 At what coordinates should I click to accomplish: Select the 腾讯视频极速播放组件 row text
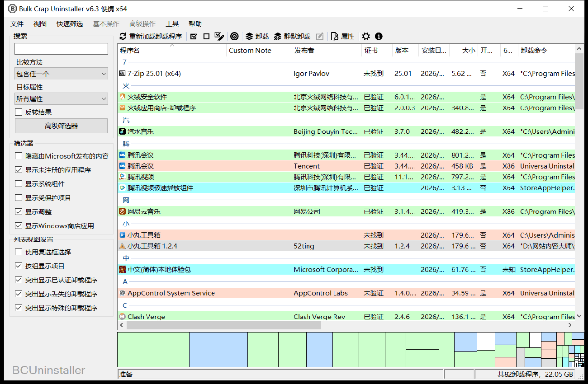[x=160, y=188]
